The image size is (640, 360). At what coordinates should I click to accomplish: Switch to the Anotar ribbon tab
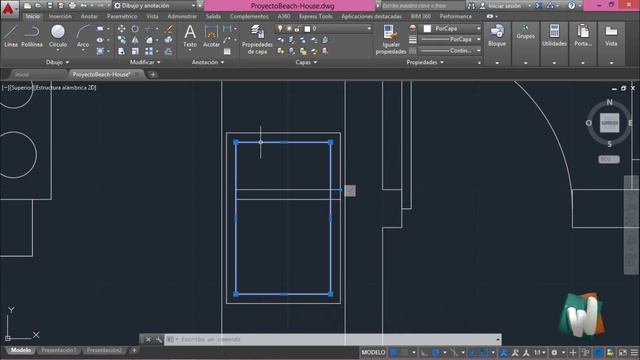pyautogui.click(x=89, y=16)
